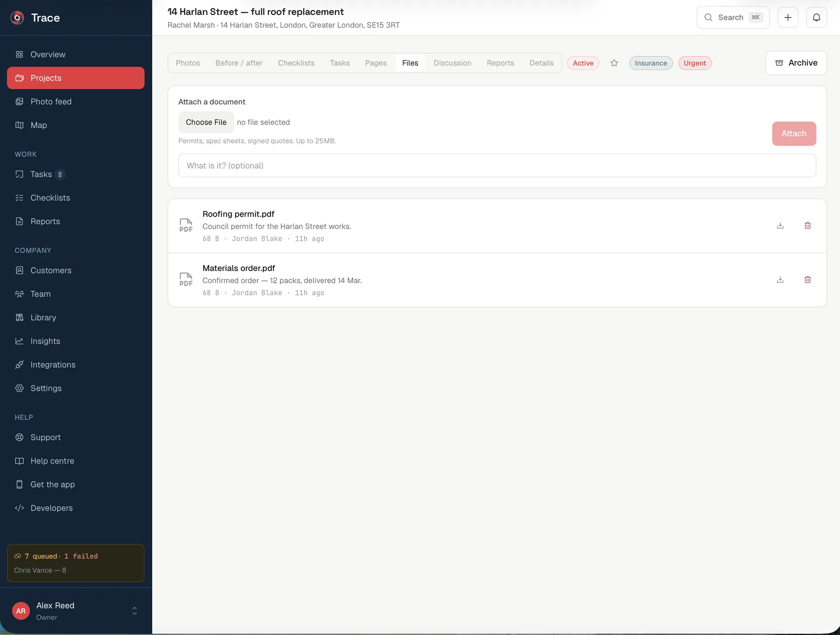
Task: Focus the What is it? description field
Action: [497, 165]
